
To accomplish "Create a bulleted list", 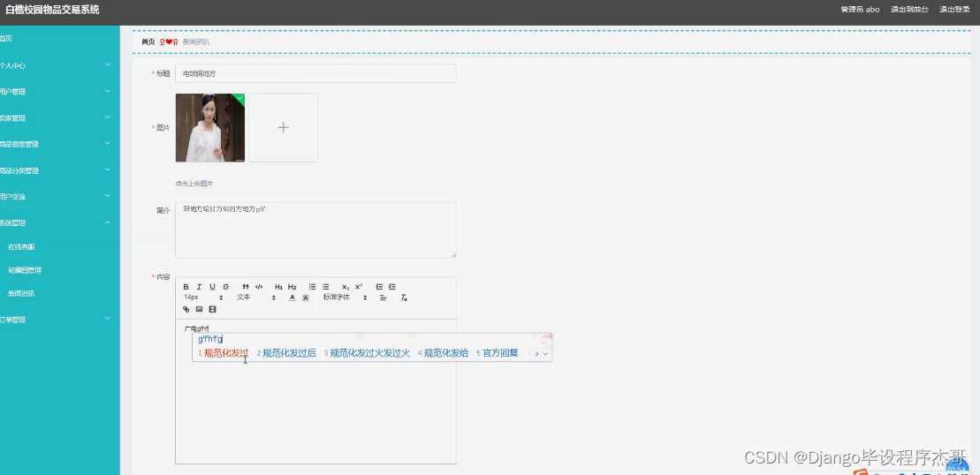I will 325,287.
